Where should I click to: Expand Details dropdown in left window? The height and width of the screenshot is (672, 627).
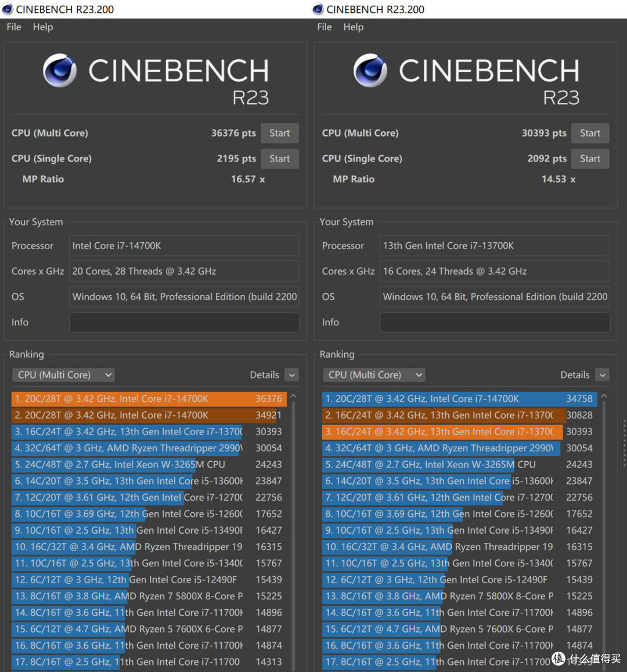(x=292, y=375)
